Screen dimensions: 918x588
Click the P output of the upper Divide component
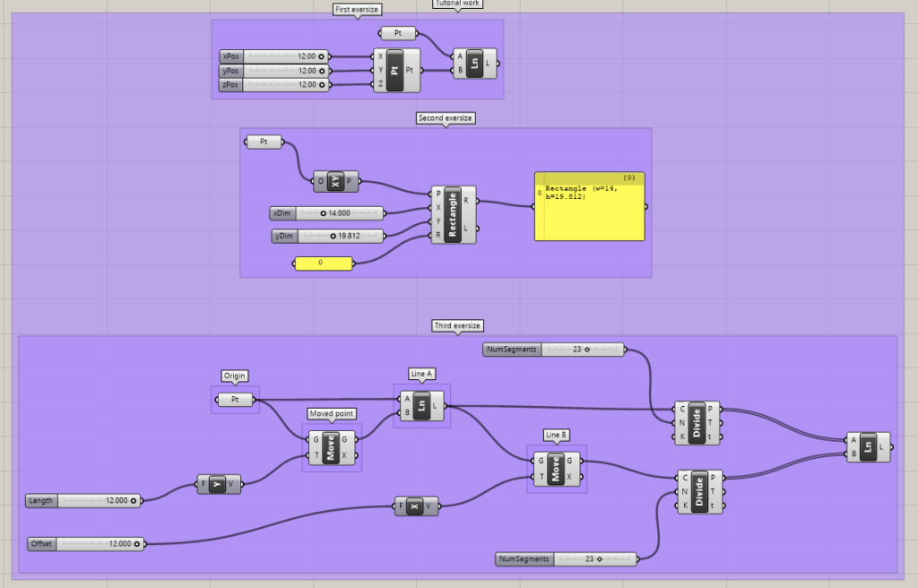(x=711, y=409)
